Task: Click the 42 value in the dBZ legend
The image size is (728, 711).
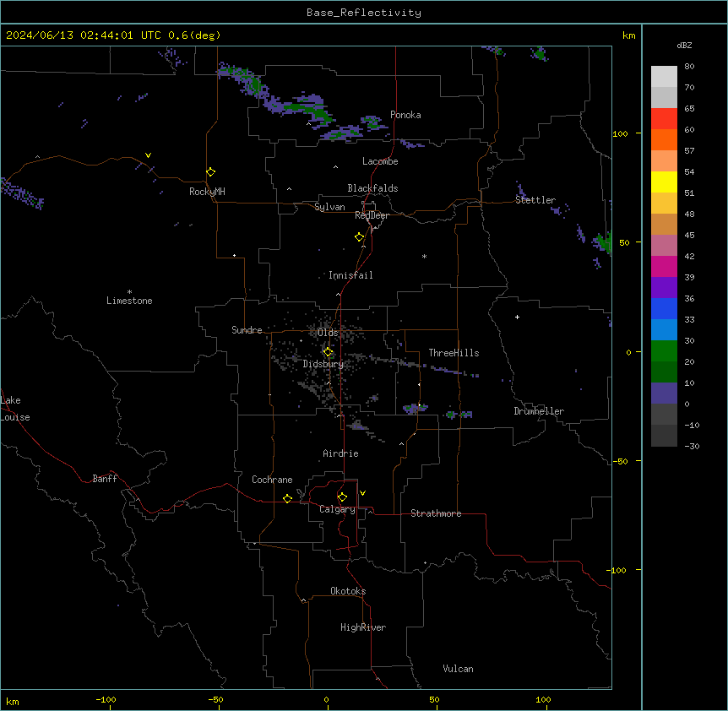Action: (689, 256)
